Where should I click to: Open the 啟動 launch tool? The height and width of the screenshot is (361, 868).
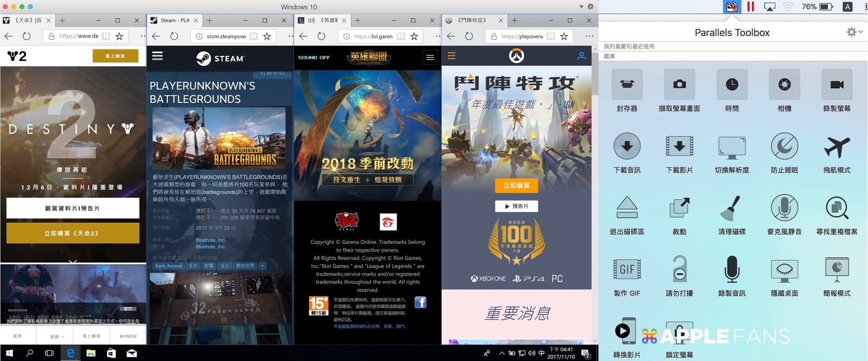(x=679, y=208)
